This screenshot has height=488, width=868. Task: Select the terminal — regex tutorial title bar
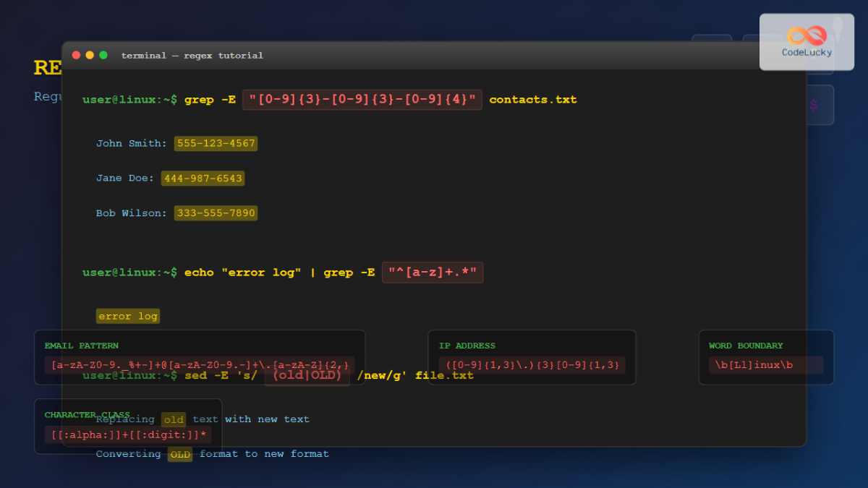pyautogui.click(x=191, y=55)
